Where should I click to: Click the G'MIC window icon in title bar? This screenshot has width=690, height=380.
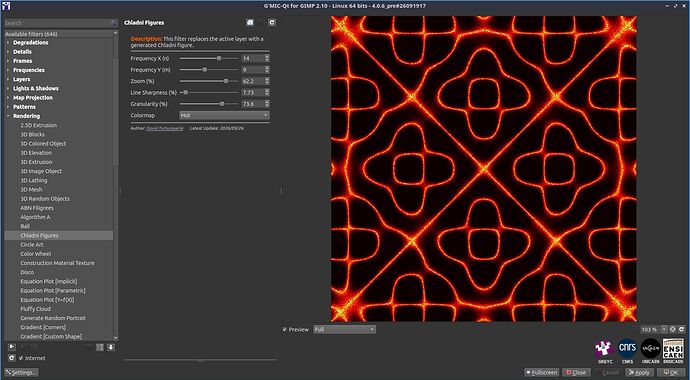tap(7, 6)
